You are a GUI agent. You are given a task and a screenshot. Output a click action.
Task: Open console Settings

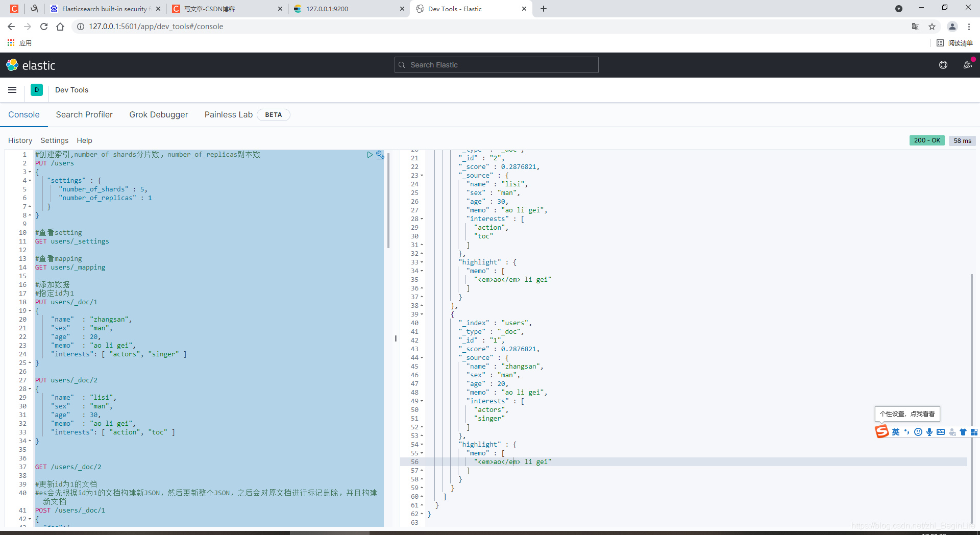click(x=55, y=140)
